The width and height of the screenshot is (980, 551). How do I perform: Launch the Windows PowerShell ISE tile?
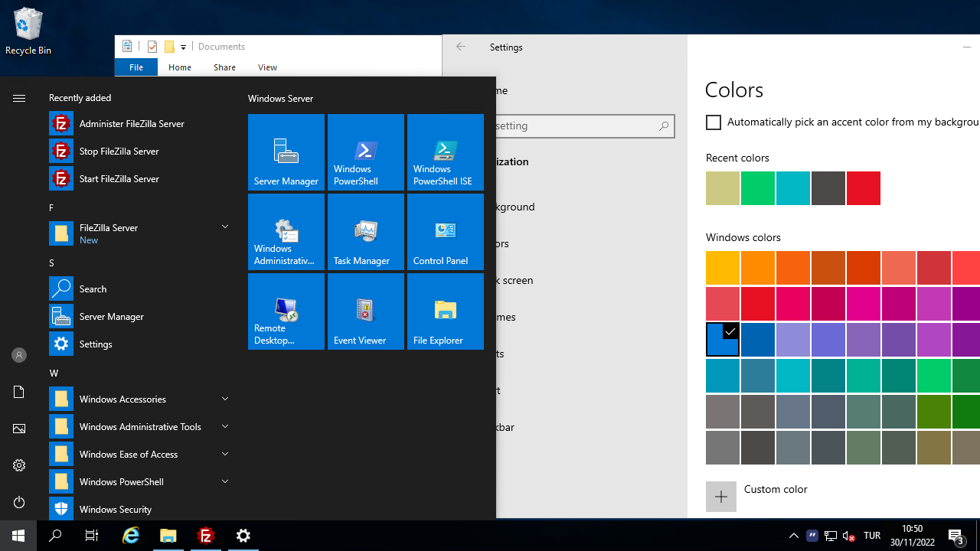pos(446,152)
